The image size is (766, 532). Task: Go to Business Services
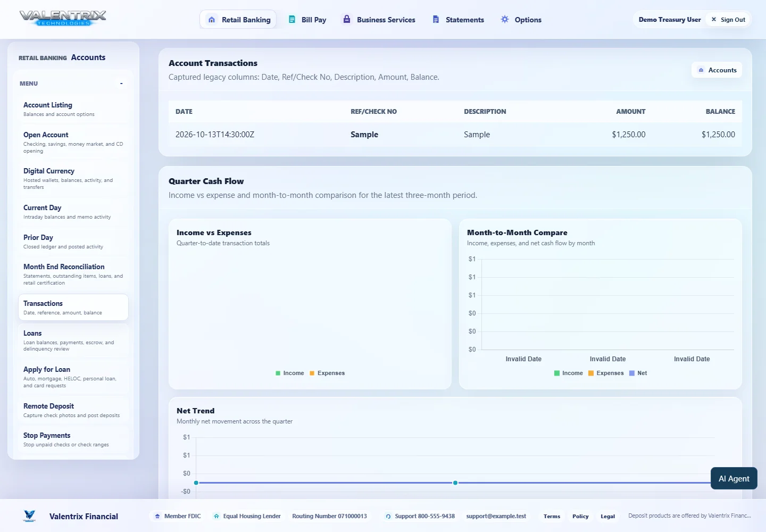pos(379,20)
